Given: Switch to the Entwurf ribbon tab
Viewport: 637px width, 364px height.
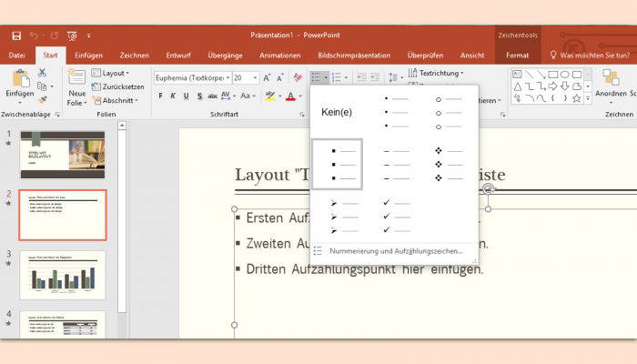Looking at the screenshot, I should 178,56.
